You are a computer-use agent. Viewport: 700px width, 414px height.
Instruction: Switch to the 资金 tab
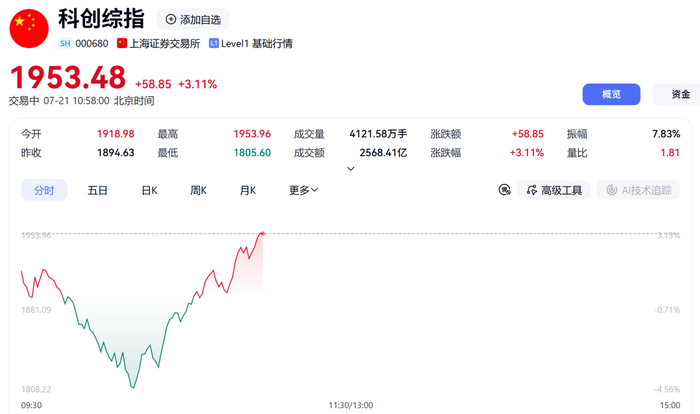(680, 94)
